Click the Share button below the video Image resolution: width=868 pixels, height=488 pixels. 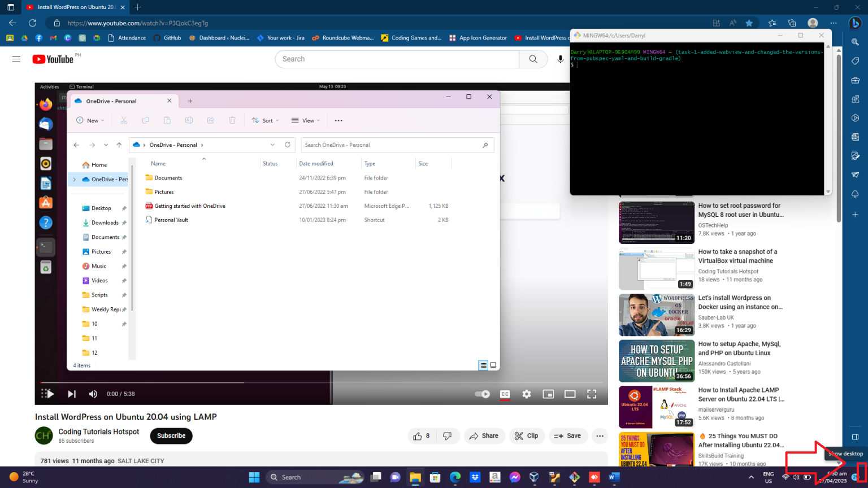pos(484,436)
